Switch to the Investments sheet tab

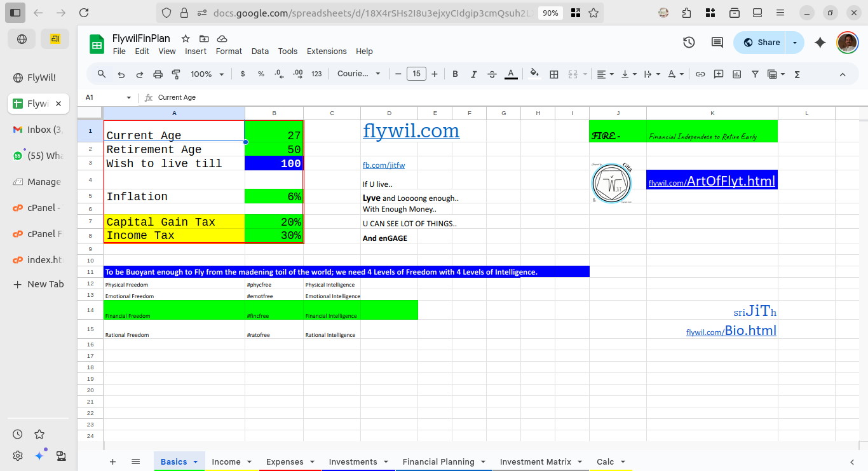coord(353,462)
